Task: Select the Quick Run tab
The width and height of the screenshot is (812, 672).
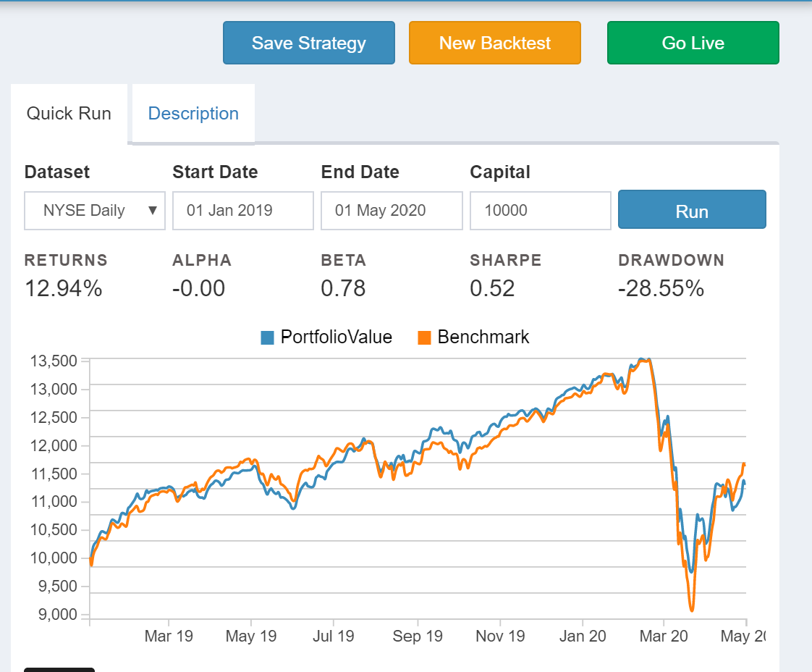Action: (x=69, y=114)
